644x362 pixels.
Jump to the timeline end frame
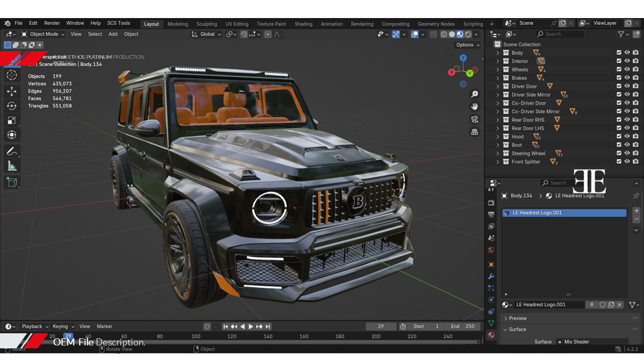point(268,326)
